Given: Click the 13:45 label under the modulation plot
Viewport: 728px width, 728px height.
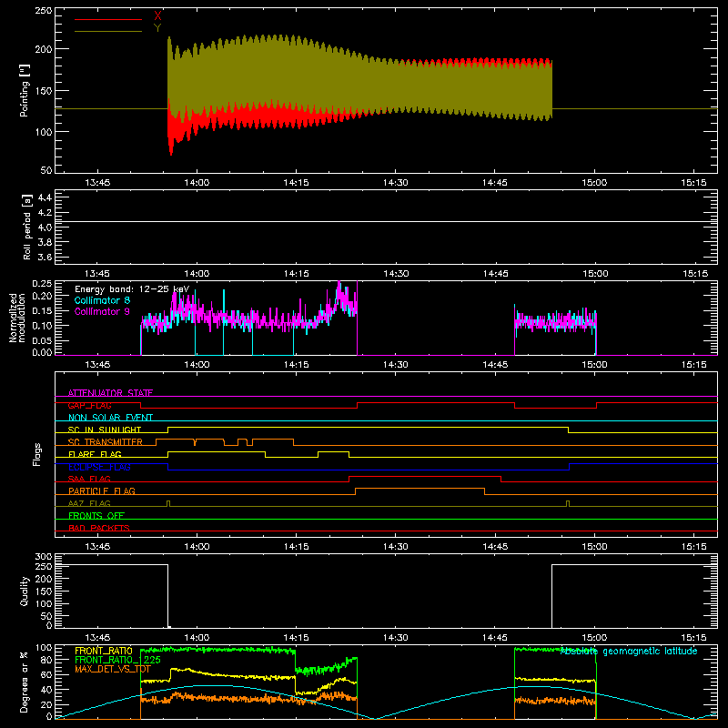Looking at the screenshot, I should click(x=97, y=365).
